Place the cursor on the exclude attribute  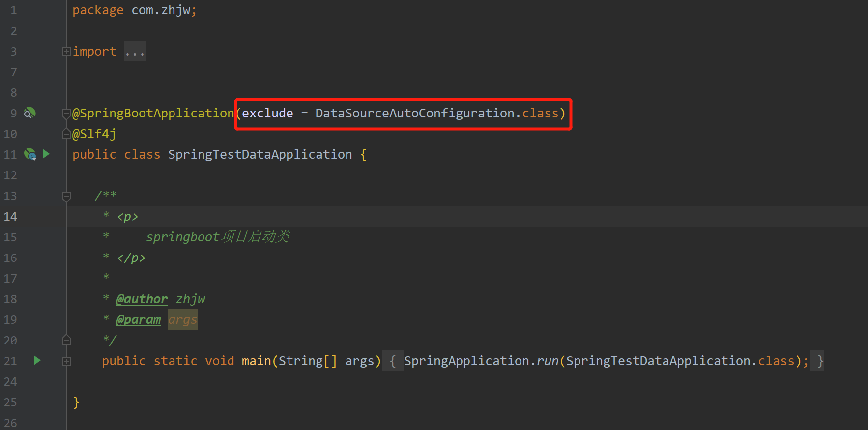click(267, 114)
